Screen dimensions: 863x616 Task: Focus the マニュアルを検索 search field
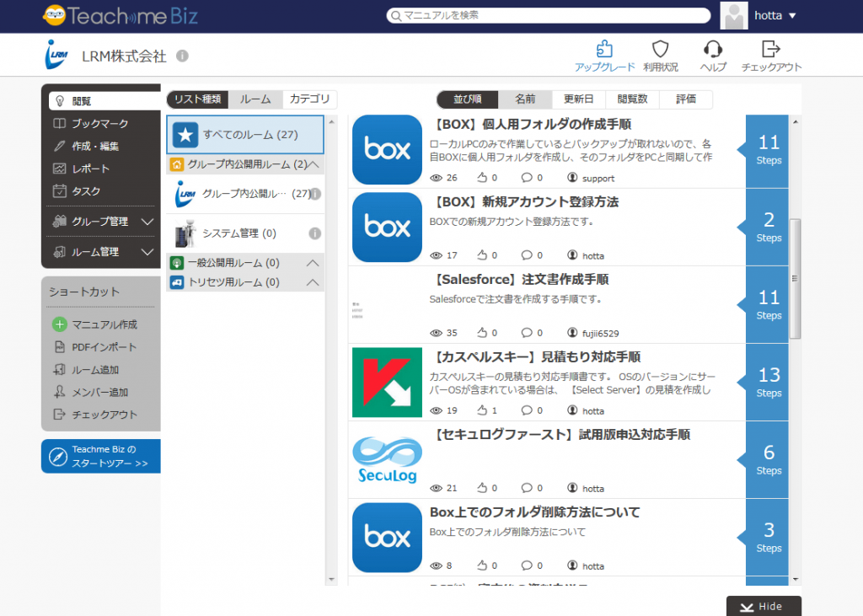[548, 15]
